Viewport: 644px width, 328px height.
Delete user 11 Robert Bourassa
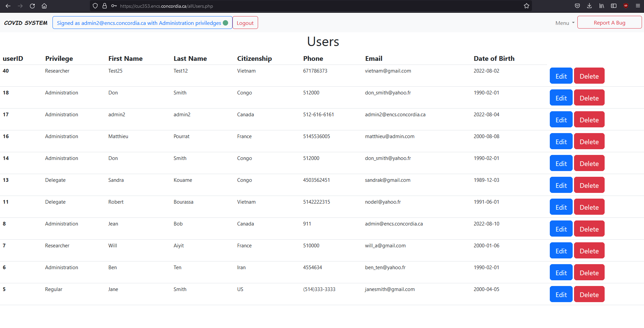tap(589, 207)
